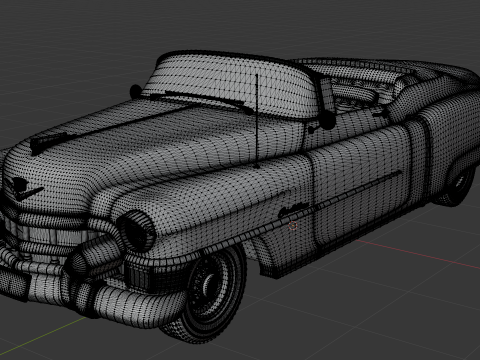Select the round side mirror by the windshield
The image size is (480, 360).
coord(327,120)
